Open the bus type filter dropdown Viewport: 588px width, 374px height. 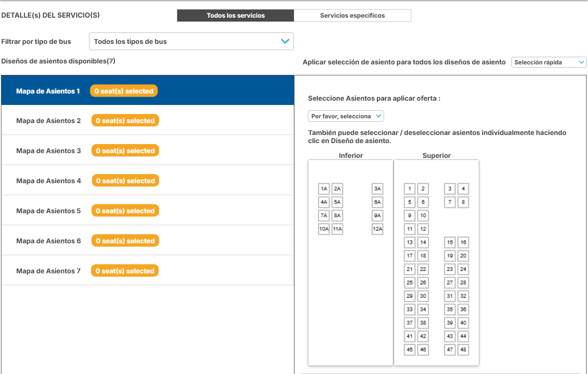click(191, 42)
